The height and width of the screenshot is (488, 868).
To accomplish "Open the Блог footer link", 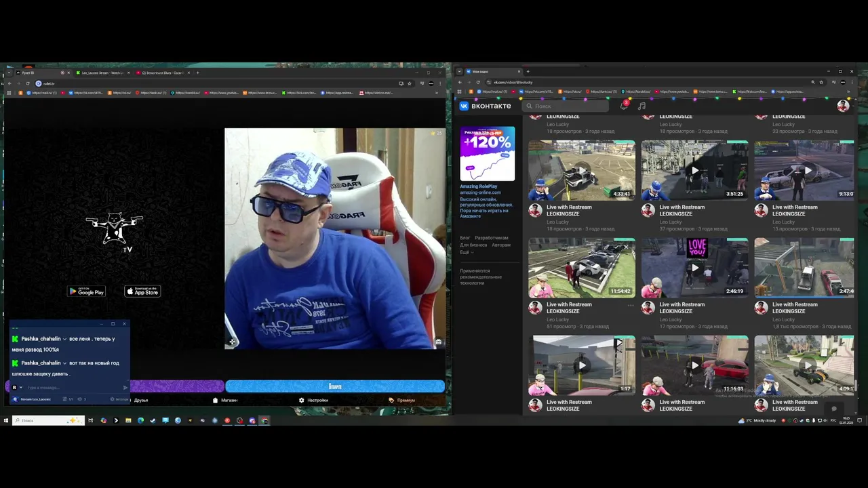I will point(465,238).
